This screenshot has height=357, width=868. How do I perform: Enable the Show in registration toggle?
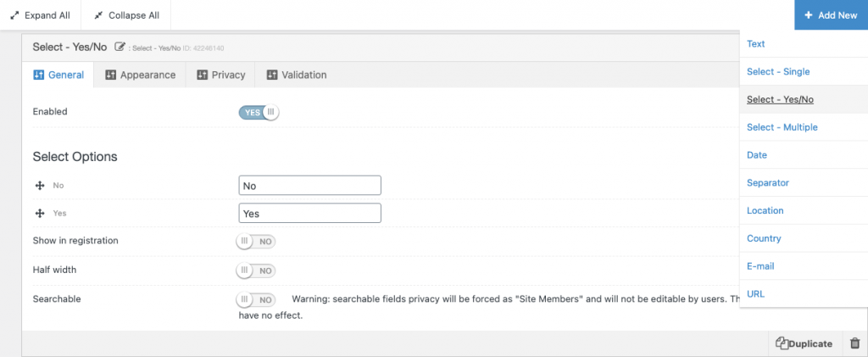tap(256, 242)
